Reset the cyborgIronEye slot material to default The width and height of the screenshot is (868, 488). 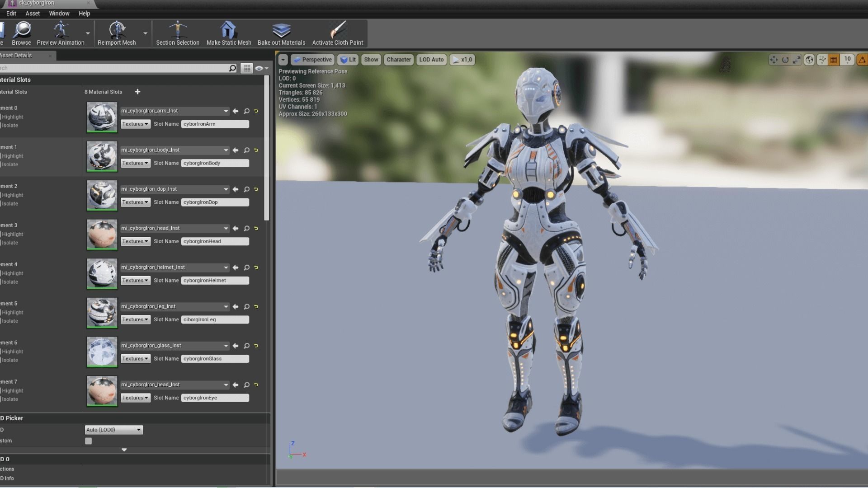pyautogui.click(x=256, y=385)
